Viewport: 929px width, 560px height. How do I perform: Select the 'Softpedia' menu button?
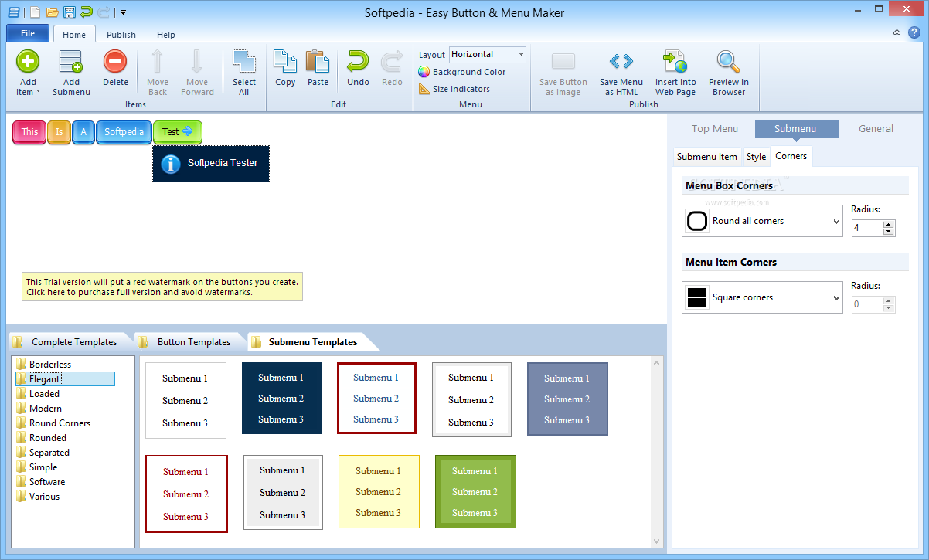(124, 132)
